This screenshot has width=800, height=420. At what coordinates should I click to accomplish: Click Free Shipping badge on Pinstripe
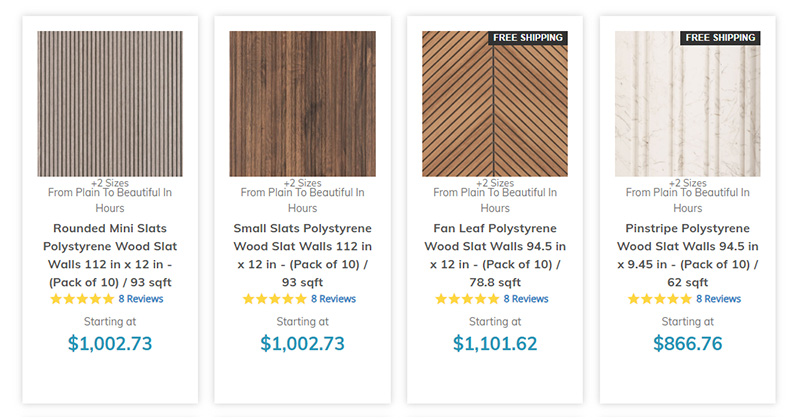(720, 38)
